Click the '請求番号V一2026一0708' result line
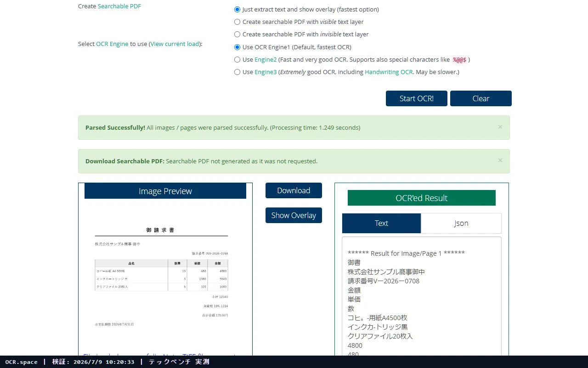 pos(384,281)
